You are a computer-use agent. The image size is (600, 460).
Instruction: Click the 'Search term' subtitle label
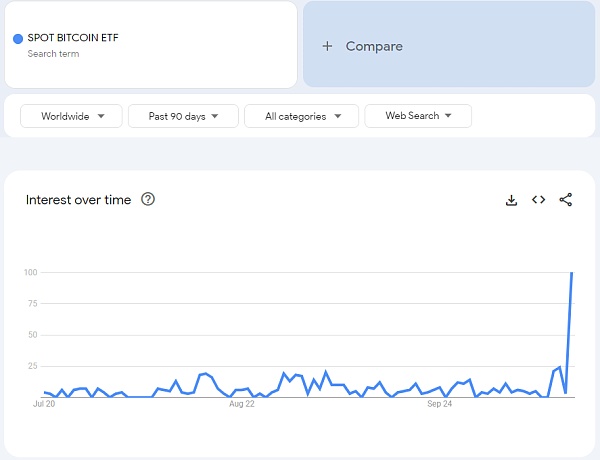(x=54, y=54)
